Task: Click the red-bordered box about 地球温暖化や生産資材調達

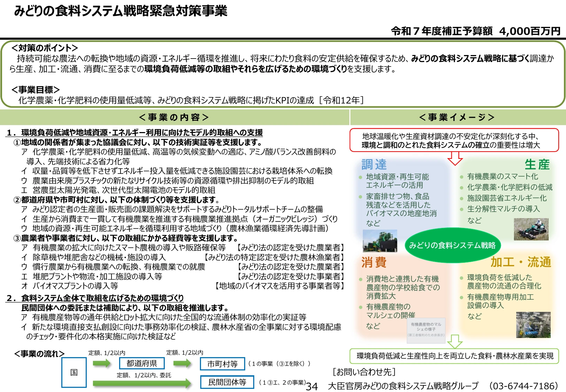Action: (454, 140)
